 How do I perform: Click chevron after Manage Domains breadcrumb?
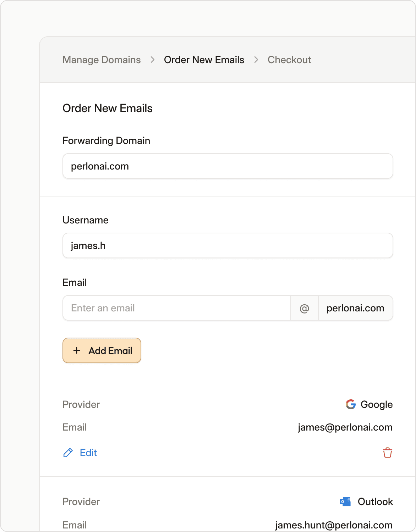click(x=153, y=60)
